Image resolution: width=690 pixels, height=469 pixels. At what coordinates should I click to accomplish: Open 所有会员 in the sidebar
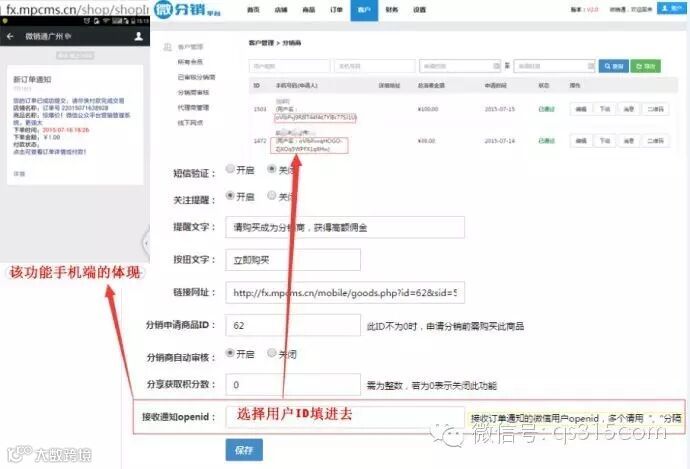coord(190,62)
